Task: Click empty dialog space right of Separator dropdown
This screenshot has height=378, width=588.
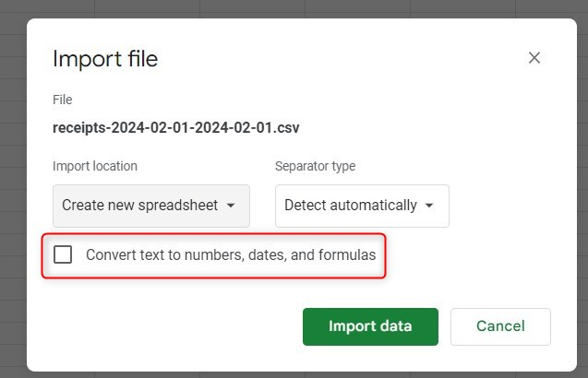Action: coord(508,206)
